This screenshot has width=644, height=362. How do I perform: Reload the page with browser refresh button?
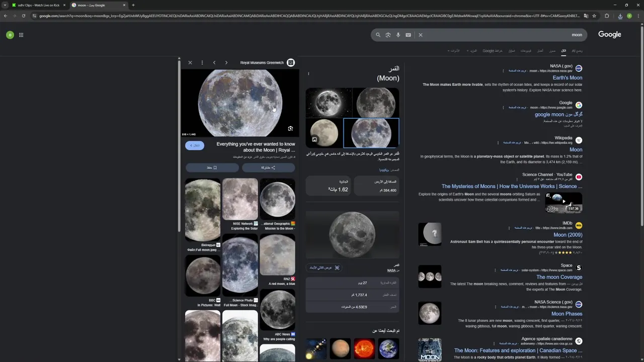(23, 16)
